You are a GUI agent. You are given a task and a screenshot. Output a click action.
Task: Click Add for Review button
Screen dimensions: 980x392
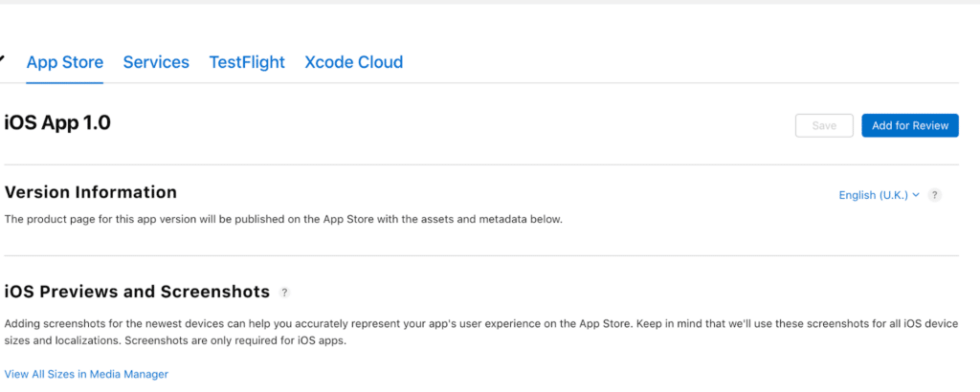pyautogui.click(x=910, y=125)
